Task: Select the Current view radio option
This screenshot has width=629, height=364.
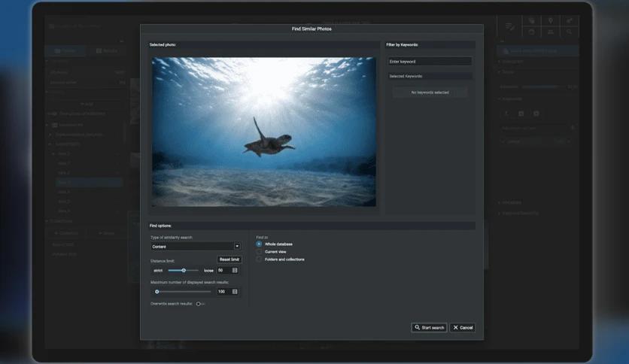Action: point(259,252)
